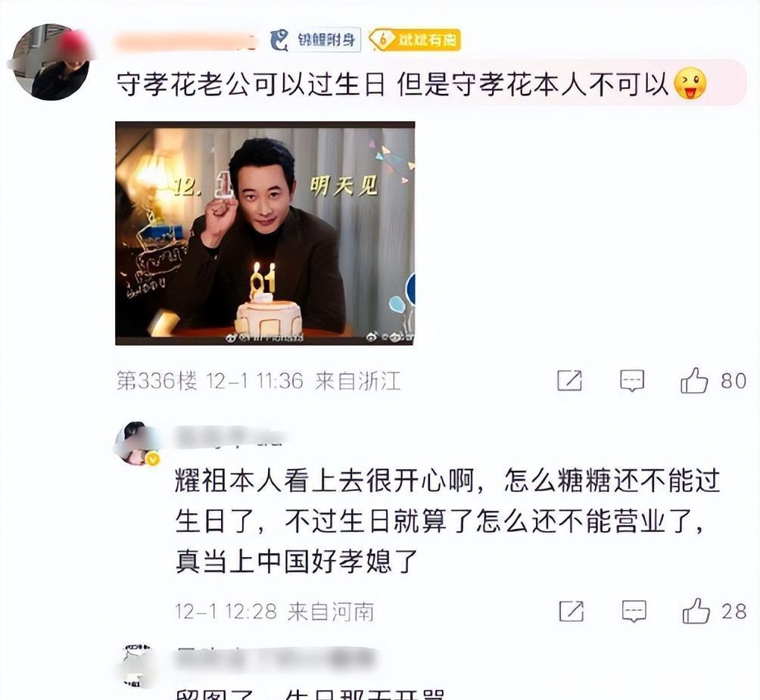Open the share icon on 第336楼 comment
760x700 pixels.
coord(569,381)
